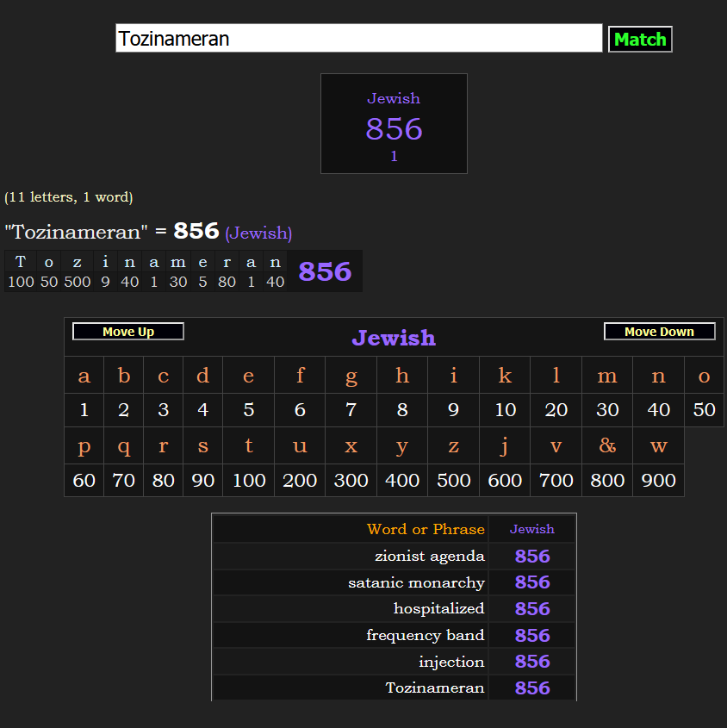
Task: Click letter 's' in the cipher chart
Action: (x=203, y=445)
